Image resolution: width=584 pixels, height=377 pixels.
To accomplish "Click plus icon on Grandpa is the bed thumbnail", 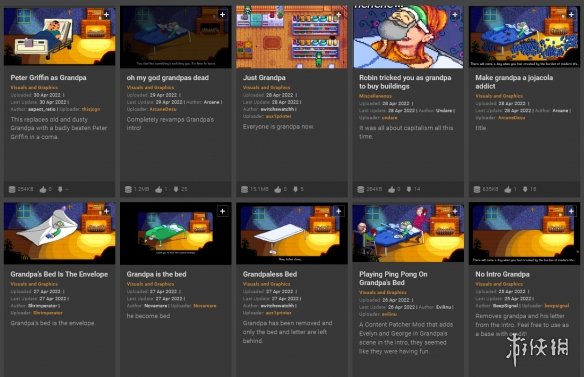I will [222, 211].
